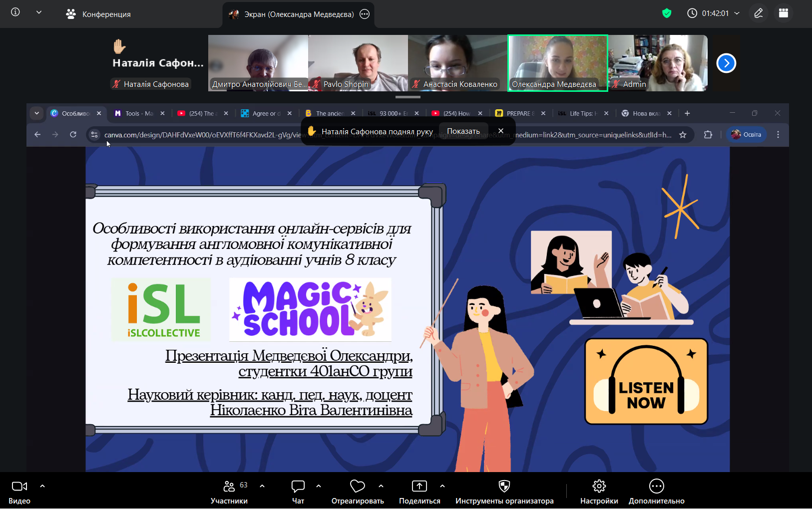This screenshot has height=509, width=812.
Task: Expand the meeting info dropdown chevron
Action: [x=39, y=12]
